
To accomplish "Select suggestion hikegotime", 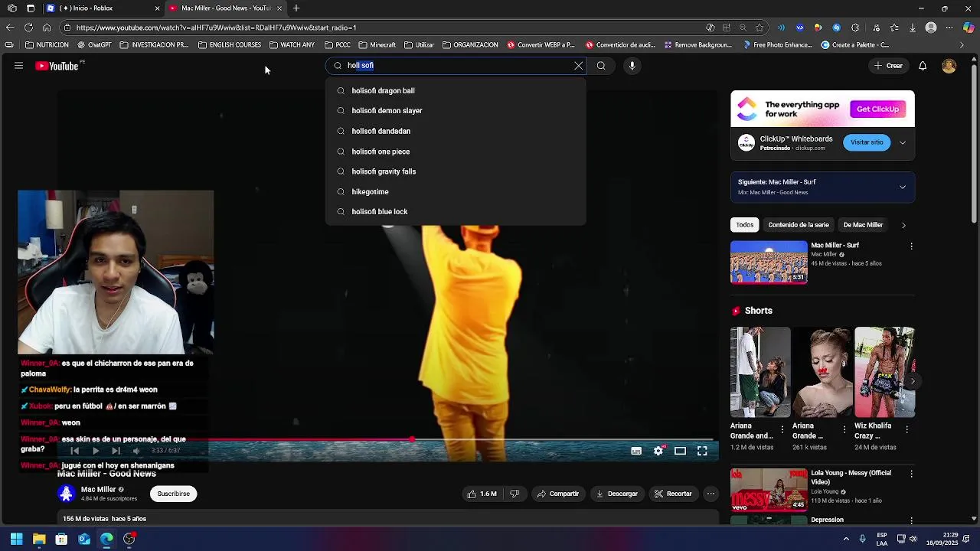I will [456, 191].
